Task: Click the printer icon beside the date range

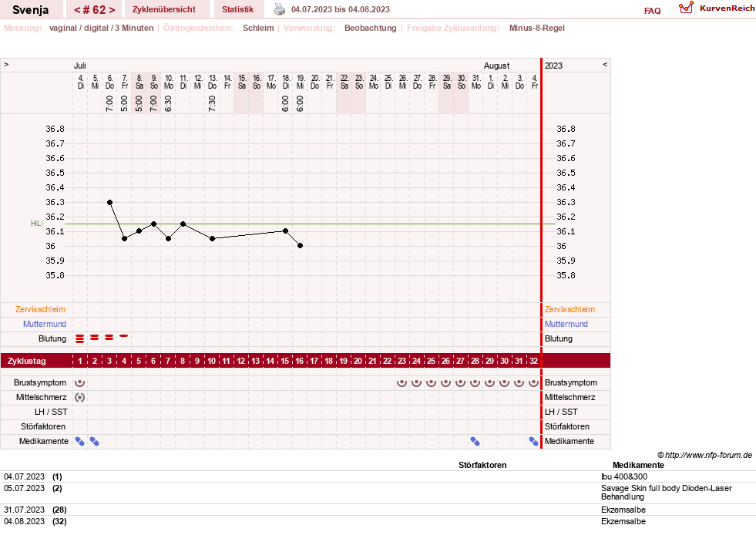Action: (x=280, y=9)
